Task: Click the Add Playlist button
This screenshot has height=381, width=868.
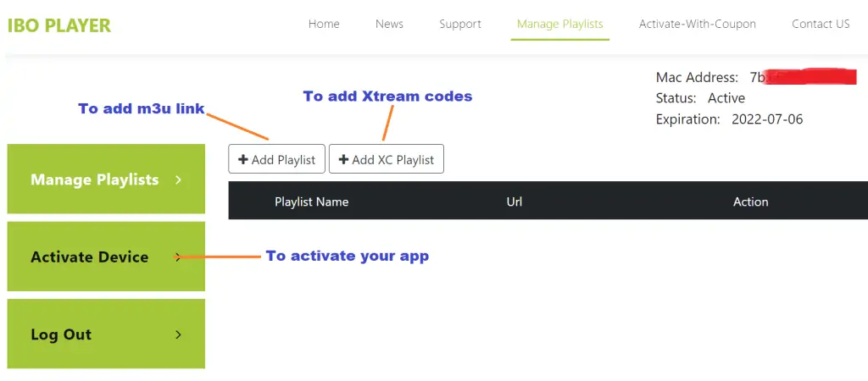Action: 276,159
